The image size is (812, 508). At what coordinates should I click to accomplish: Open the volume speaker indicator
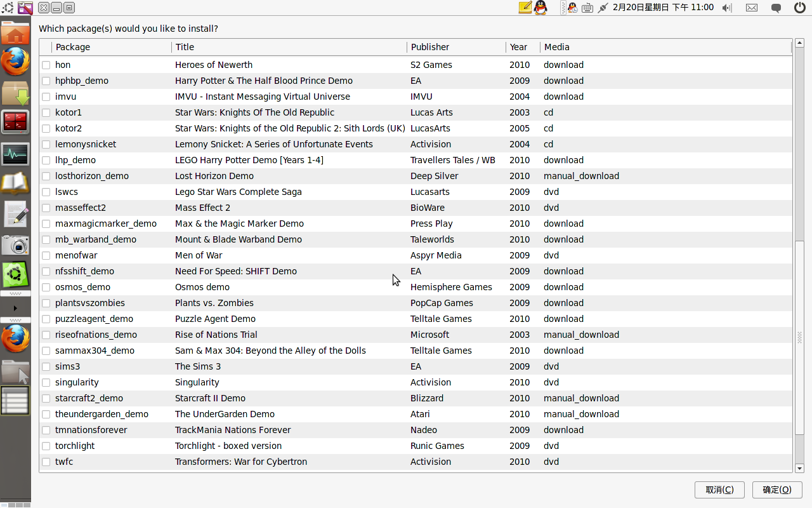(727, 8)
